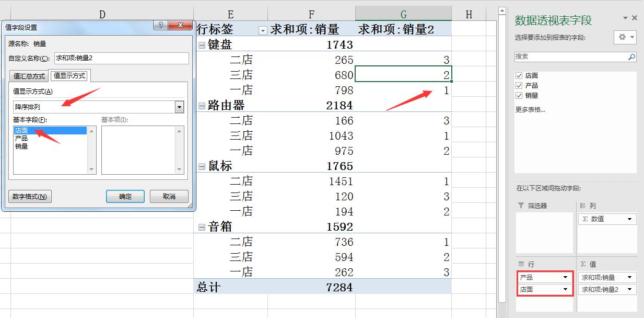Collapse the 鼠标 group minus icon
The width and height of the screenshot is (644, 318).
(x=202, y=166)
